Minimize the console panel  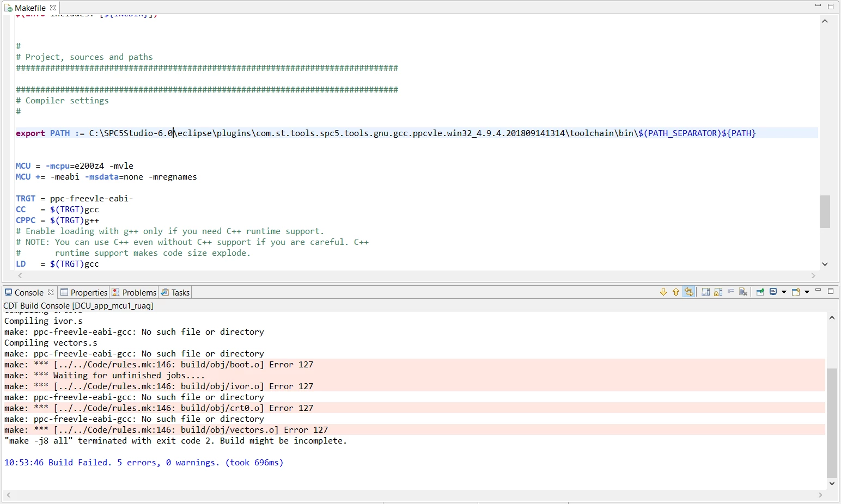pyautogui.click(x=818, y=291)
